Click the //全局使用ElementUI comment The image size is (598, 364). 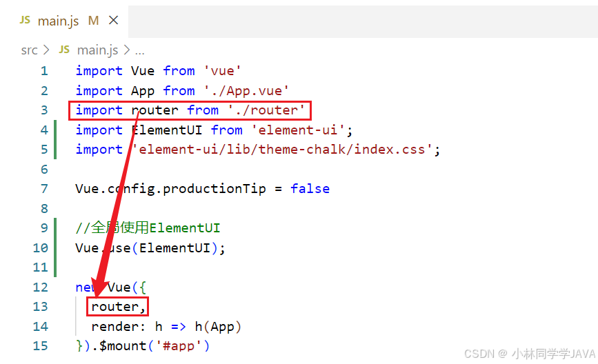(x=148, y=228)
